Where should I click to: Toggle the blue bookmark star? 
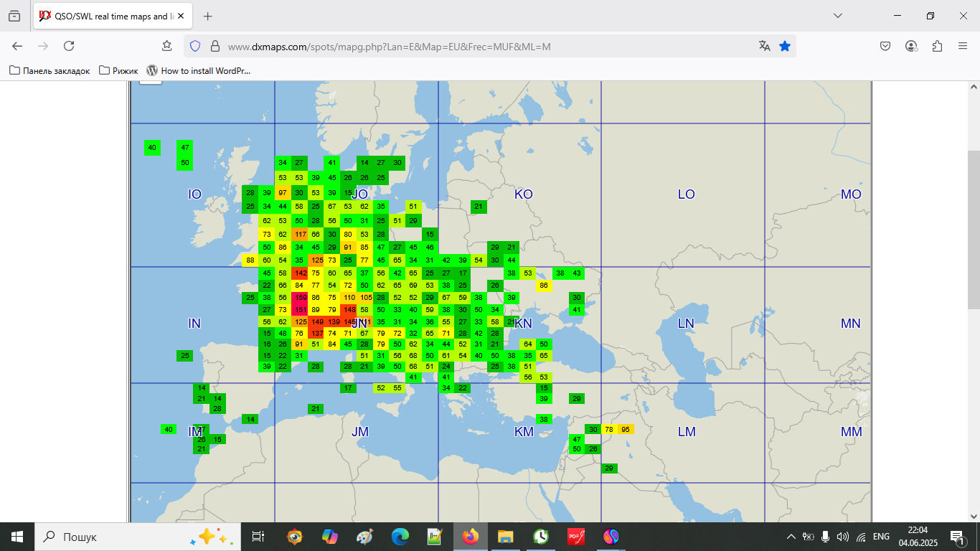coord(785,46)
